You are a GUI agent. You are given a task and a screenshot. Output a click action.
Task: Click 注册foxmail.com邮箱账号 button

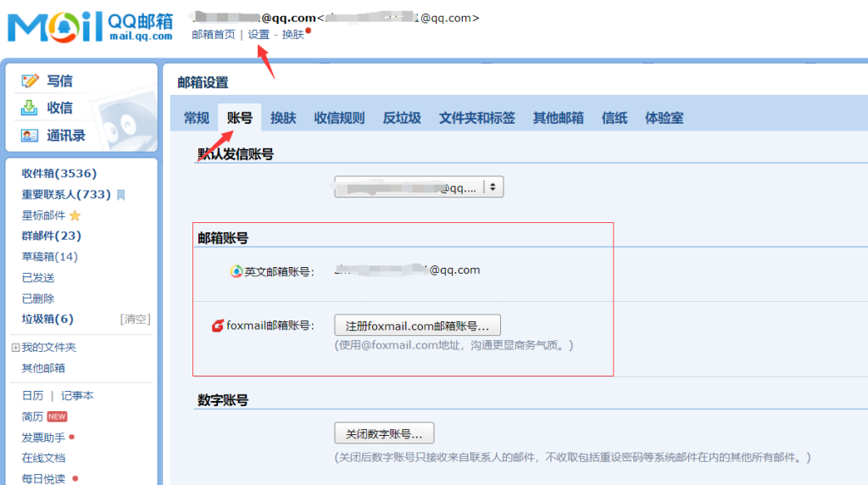coord(417,326)
